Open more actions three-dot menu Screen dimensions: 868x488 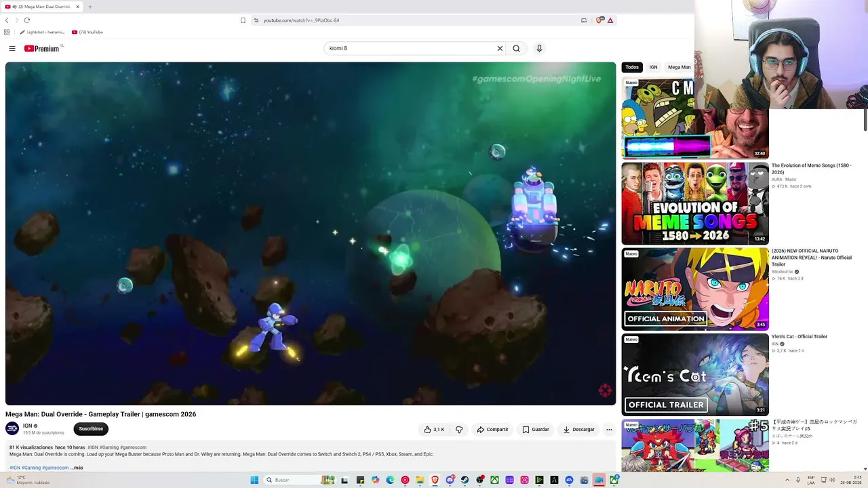click(x=609, y=429)
